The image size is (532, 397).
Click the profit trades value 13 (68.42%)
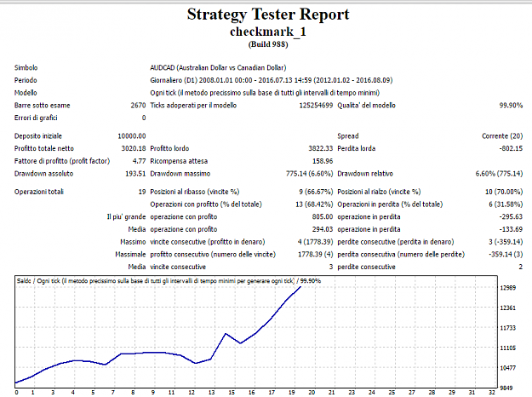coord(314,204)
